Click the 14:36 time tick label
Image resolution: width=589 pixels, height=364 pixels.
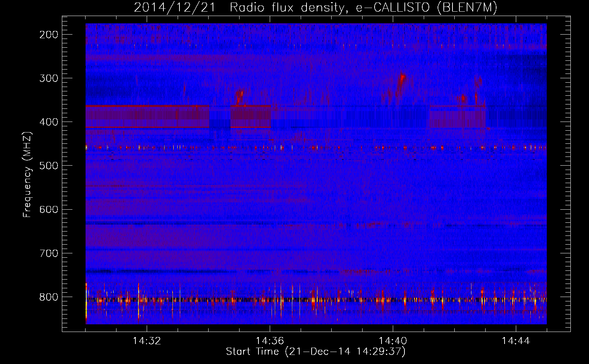coord(270,341)
